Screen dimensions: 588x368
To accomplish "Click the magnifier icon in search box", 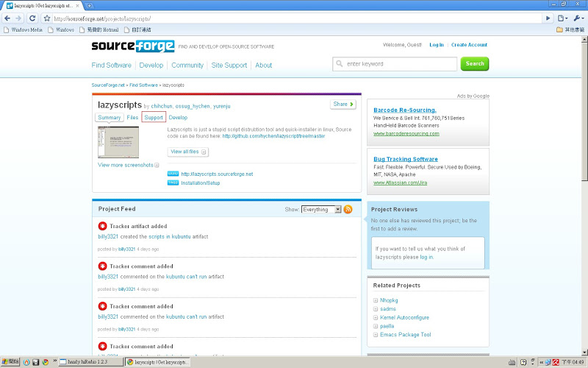I will (x=340, y=64).
